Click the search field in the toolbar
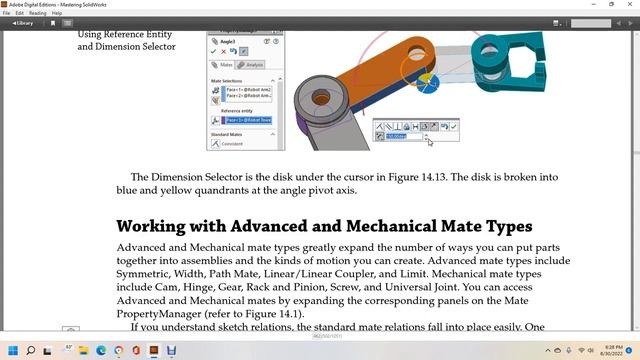The height and width of the screenshot is (360, 640). [x=591, y=23]
